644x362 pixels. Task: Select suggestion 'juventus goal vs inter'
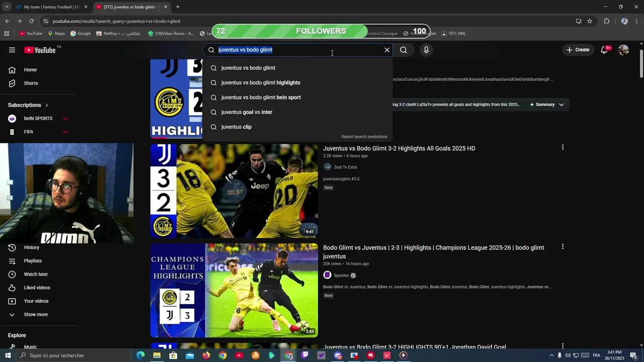pos(297,112)
